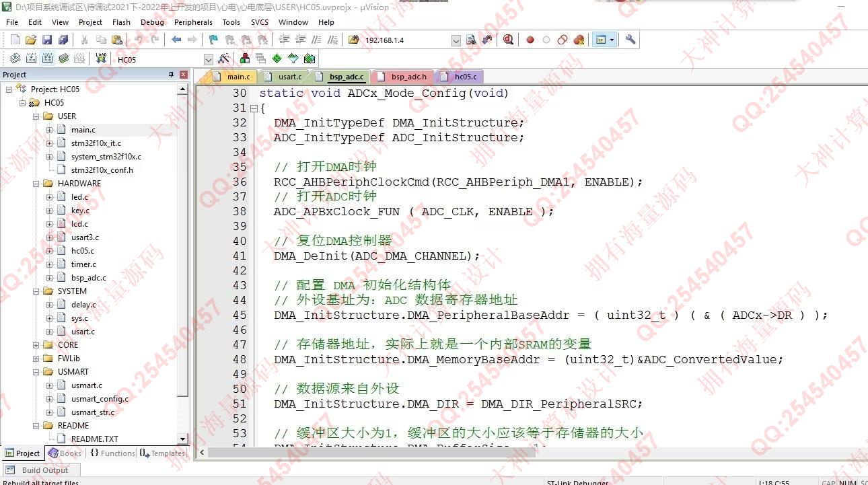
Task: Expand the CORE group
Action: click(x=36, y=344)
